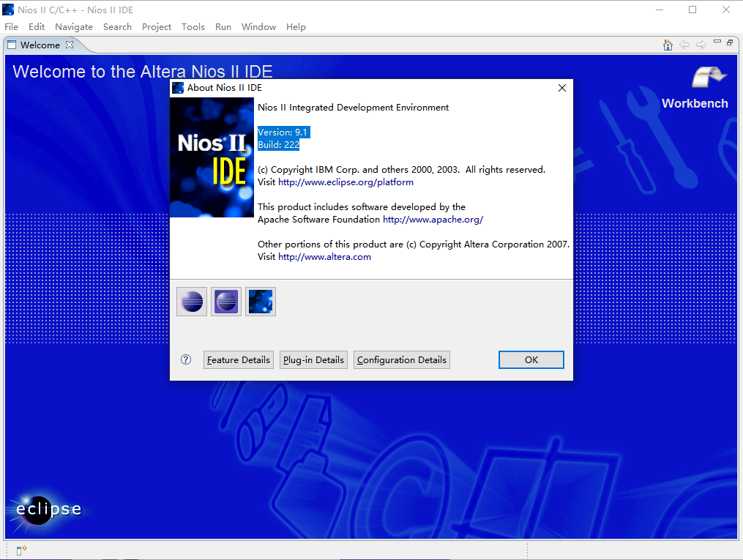Viewport: 743px width, 560px height.
Task: Select the Welcome tab
Action: pyautogui.click(x=40, y=45)
